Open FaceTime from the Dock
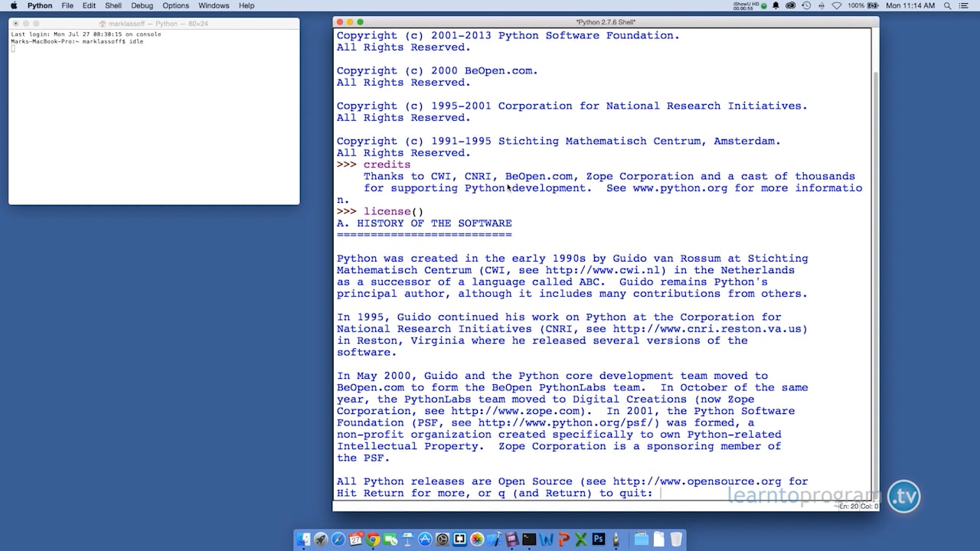Viewport: 980px width, 551px height. [390, 540]
